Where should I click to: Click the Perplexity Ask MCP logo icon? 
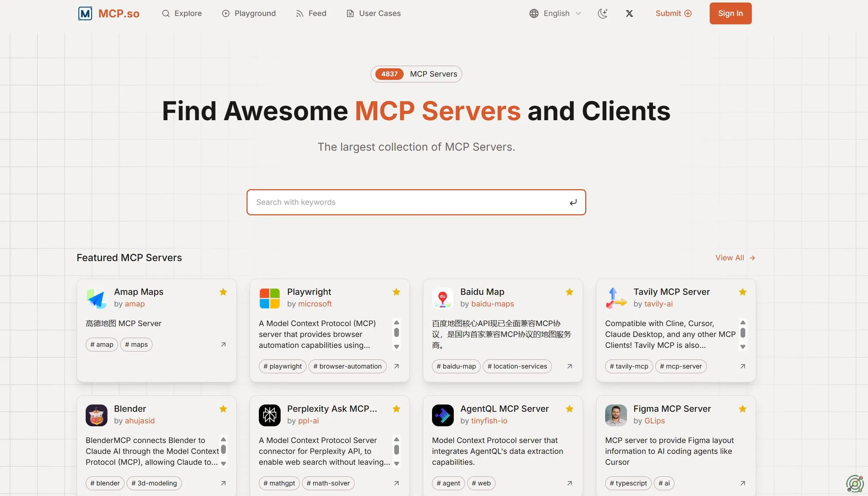pyautogui.click(x=270, y=415)
